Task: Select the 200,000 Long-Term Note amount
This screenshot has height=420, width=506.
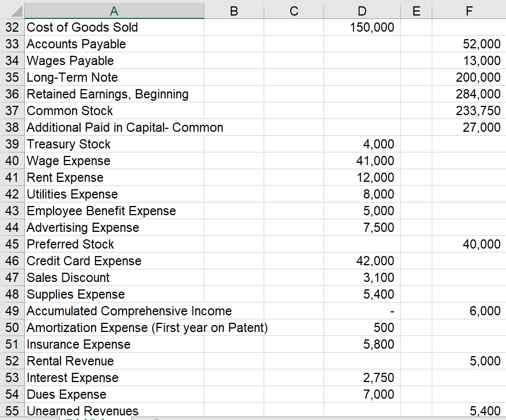Action: (469, 77)
